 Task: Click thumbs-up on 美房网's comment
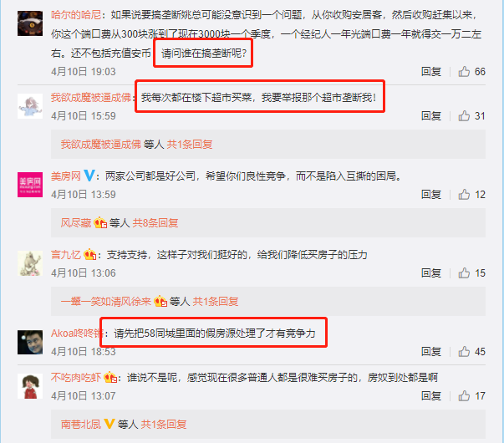(x=464, y=194)
